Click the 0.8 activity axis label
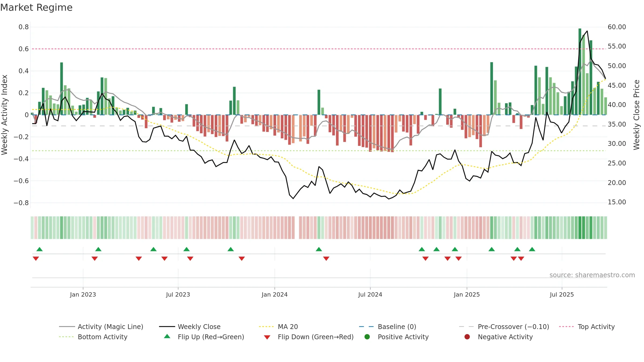Viewport: 644px width, 362px height. click(x=24, y=27)
